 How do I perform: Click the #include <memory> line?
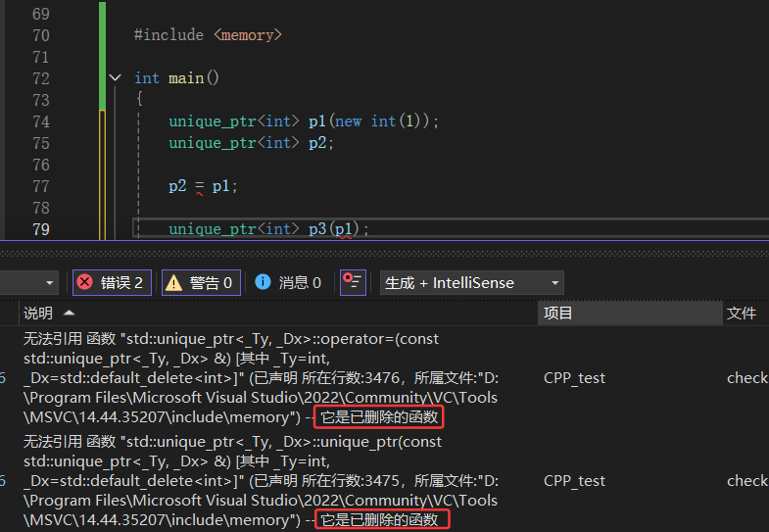point(208,35)
